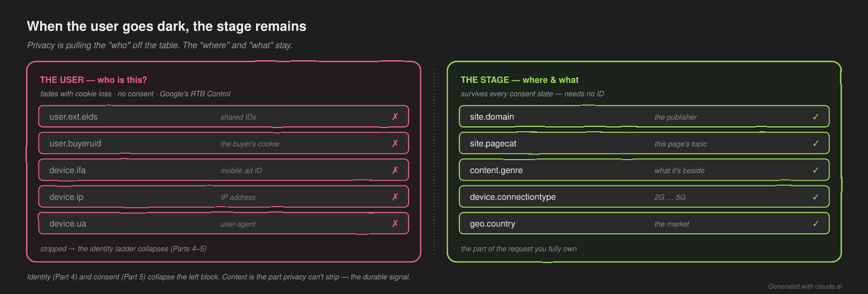Select the device.ifa field label
The height and width of the screenshot is (294, 868).
[67, 170]
